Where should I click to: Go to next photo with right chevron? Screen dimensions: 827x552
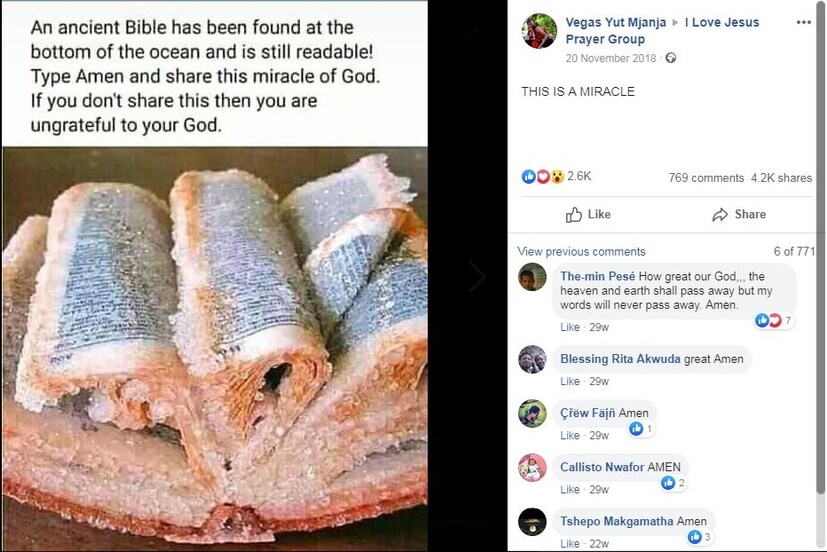[477, 277]
